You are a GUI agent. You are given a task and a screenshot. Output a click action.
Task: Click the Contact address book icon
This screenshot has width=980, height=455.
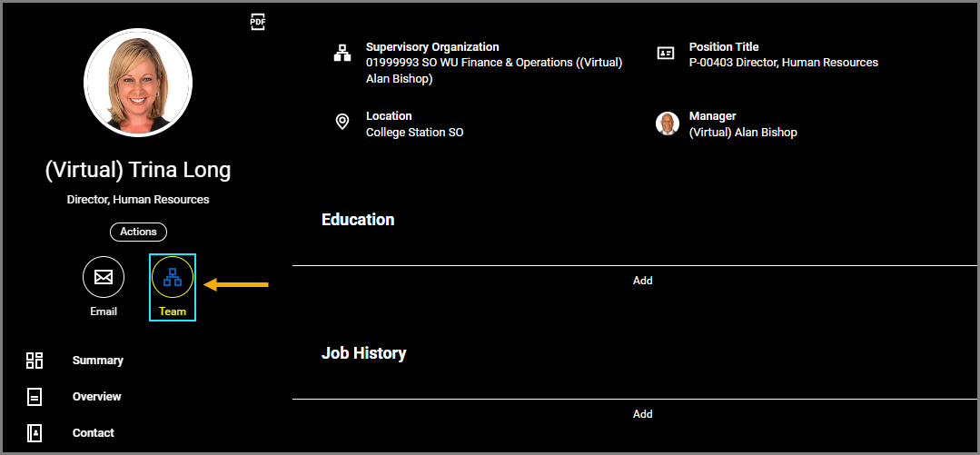[x=35, y=433]
